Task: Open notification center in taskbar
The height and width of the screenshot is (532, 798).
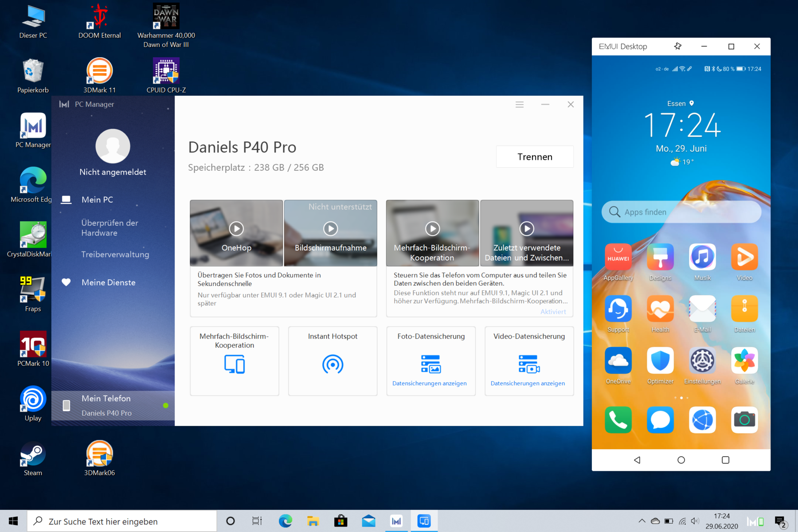Action: click(780, 522)
